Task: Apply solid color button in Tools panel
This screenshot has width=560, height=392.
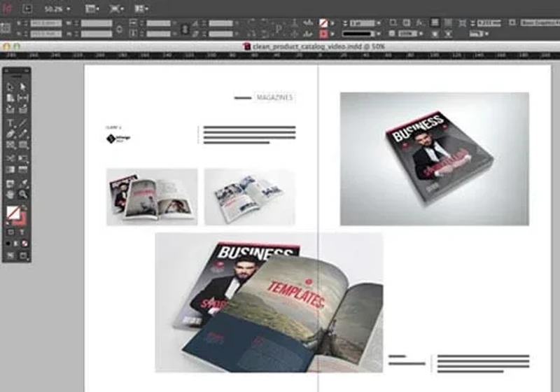Action: click(8, 244)
